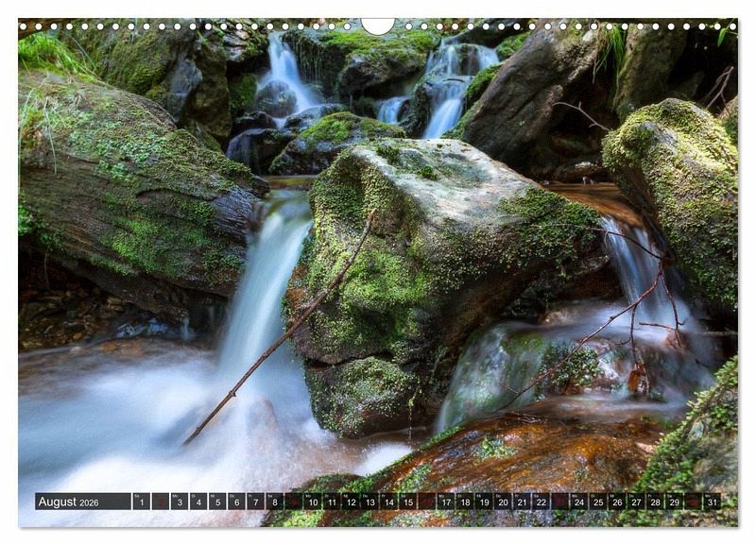The image size is (756, 545).
Task: Choose date 24 in the date row
Action: (579, 502)
